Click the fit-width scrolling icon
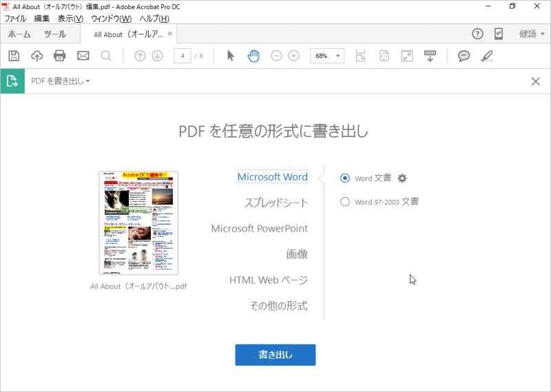551x392 pixels. [360, 56]
